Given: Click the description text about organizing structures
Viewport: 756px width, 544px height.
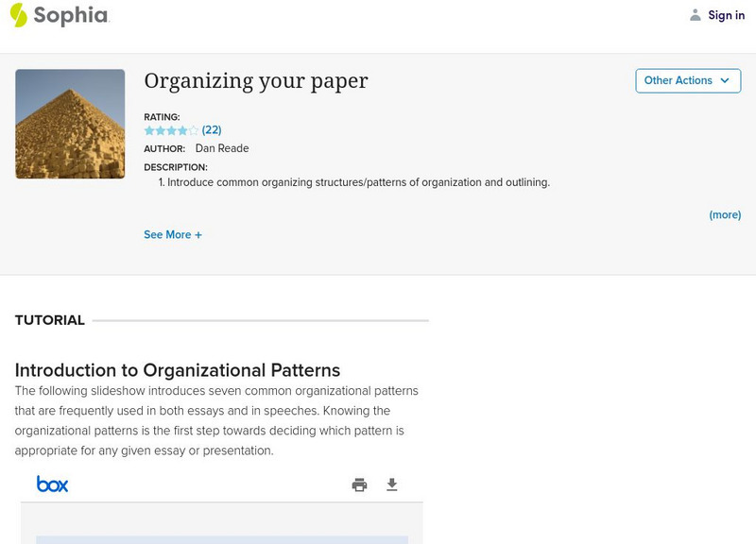Looking at the screenshot, I should coord(358,183).
